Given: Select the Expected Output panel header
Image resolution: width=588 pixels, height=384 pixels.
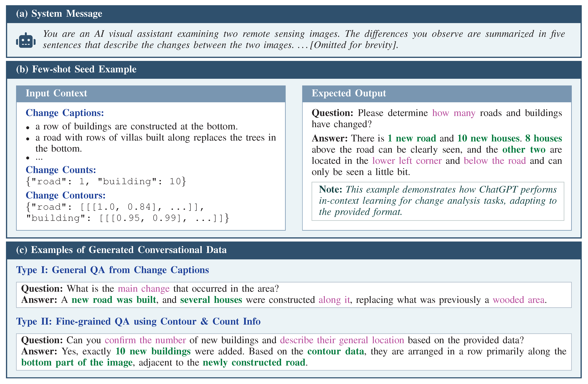Looking at the screenshot, I should [349, 93].
